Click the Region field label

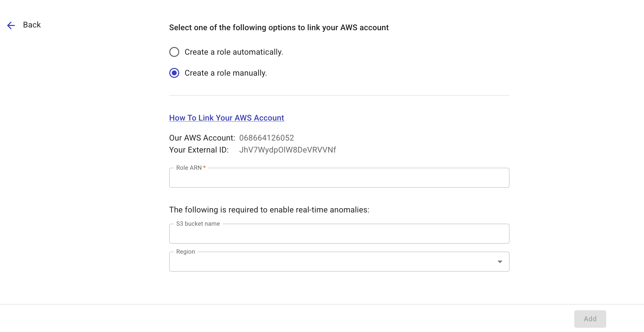point(185,251)
